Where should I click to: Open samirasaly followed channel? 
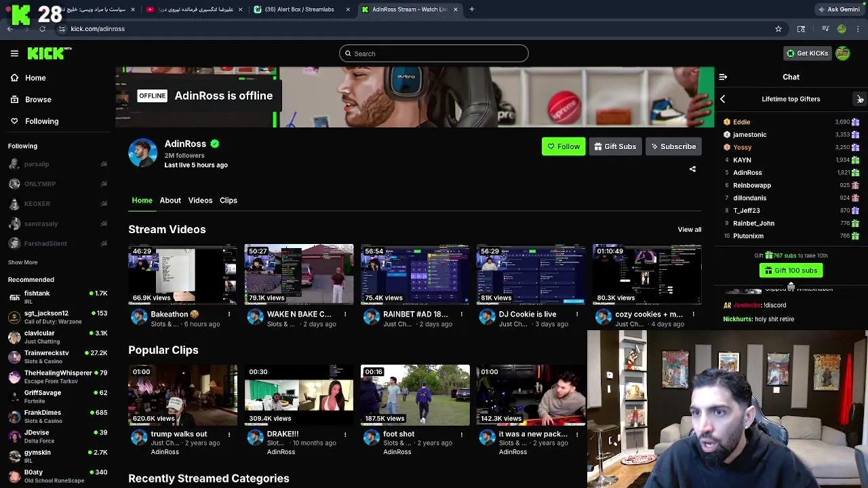pos(58,224)
